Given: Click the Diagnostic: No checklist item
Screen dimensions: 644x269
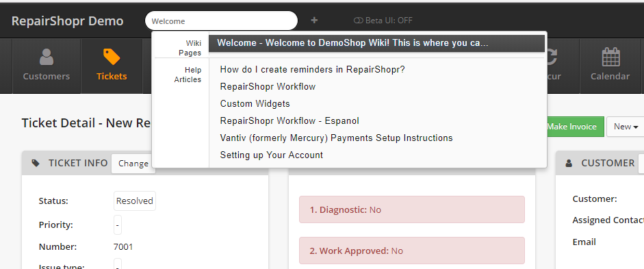Looking at the screenshot, I should point(412,209).
